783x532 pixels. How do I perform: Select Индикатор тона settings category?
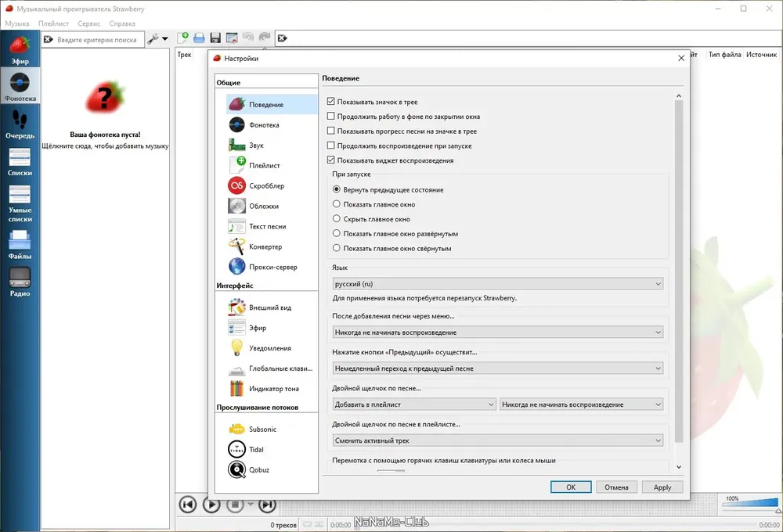click(272, 389)
